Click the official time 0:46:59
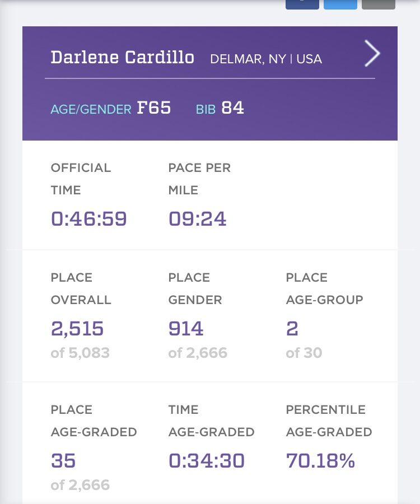 pyautogui.click(x=89, y=218)
